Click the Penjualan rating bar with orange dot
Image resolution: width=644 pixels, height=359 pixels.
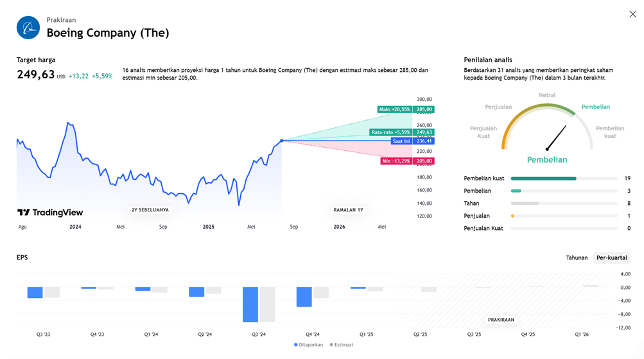tap(564, 216)
